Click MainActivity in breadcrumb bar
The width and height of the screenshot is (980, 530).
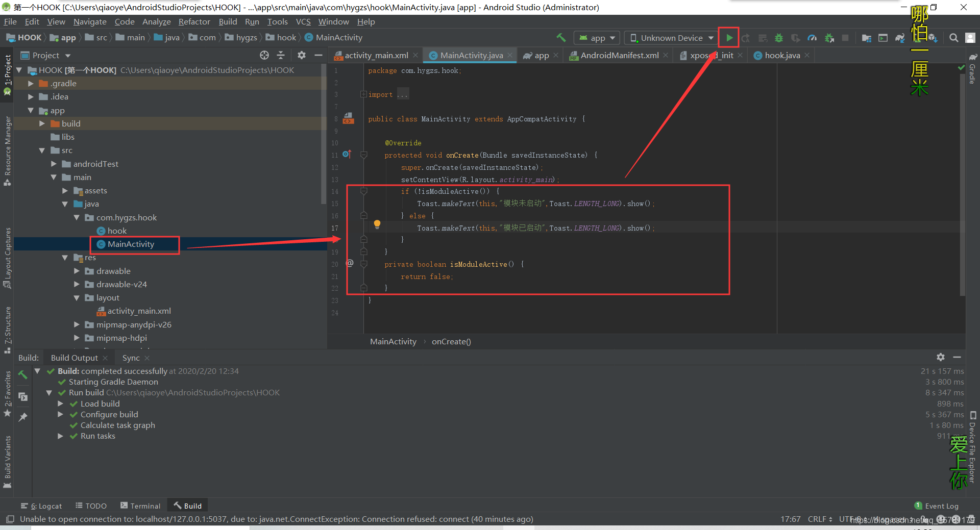(x=393, y=341)
